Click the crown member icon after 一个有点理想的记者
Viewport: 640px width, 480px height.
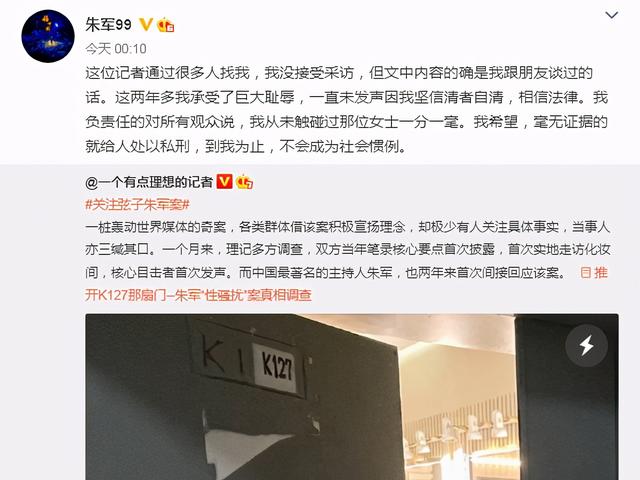[x=244, y=182]
